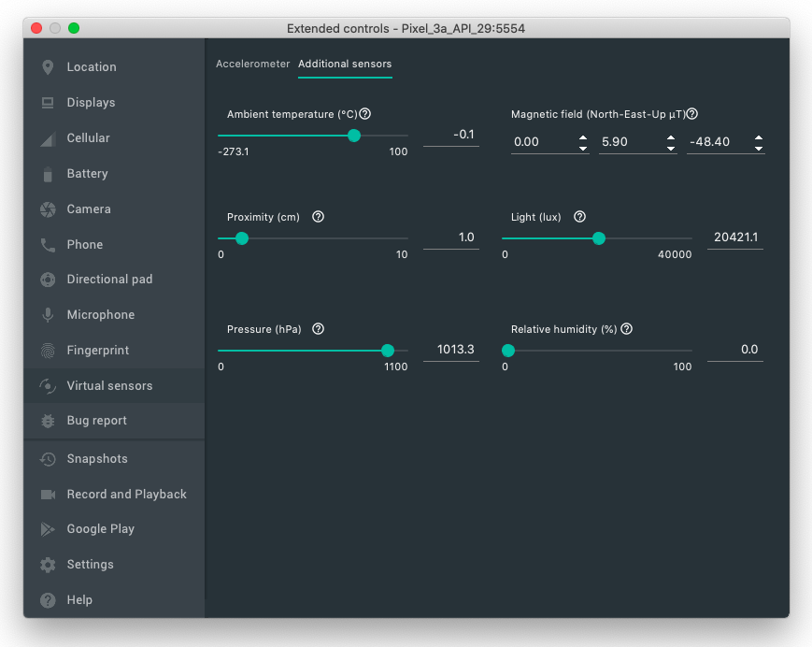Click the Pressure slider handle
This screenshot has height=647, width=812.
point(388,351)
